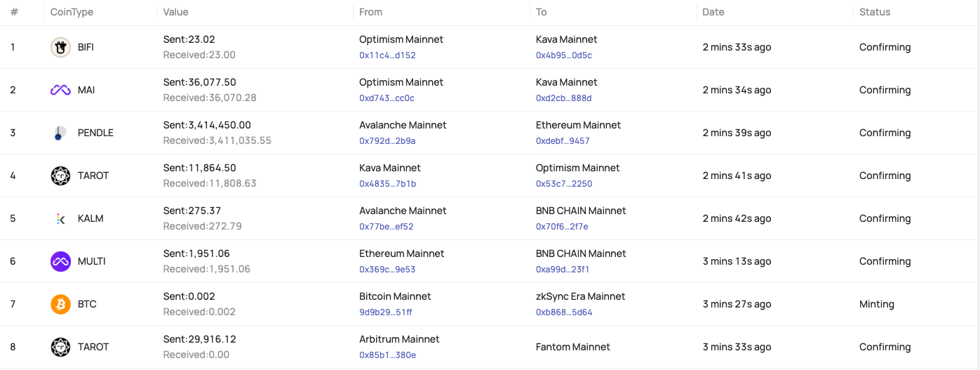The image size is (980, 370).
Task: Click the PENDLE coin icon
Action: 61,133
